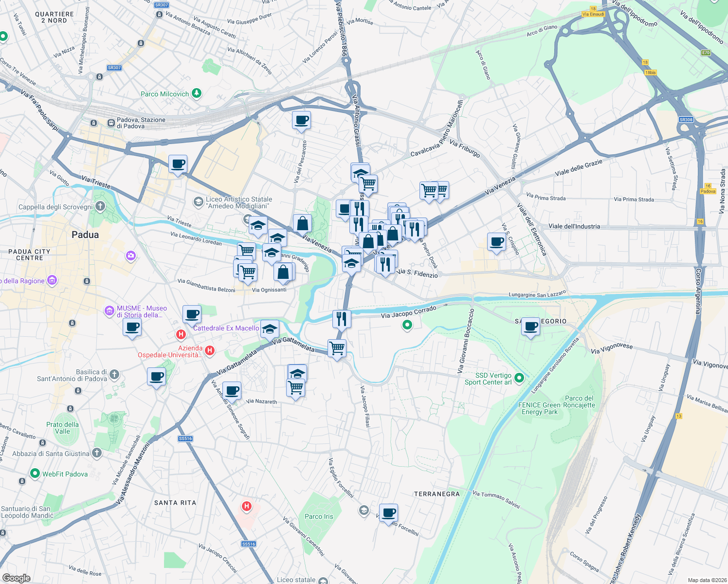728x584 pixels.
Task: Click the cafe marker near Basilica di Sant'Antonio
Action: tap(157, 376)
